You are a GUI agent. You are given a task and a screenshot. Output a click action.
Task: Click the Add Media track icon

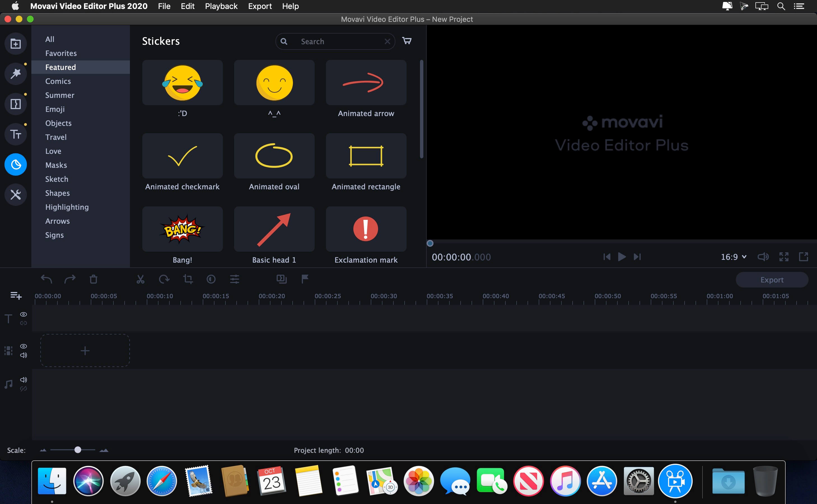tap(16, 295)
